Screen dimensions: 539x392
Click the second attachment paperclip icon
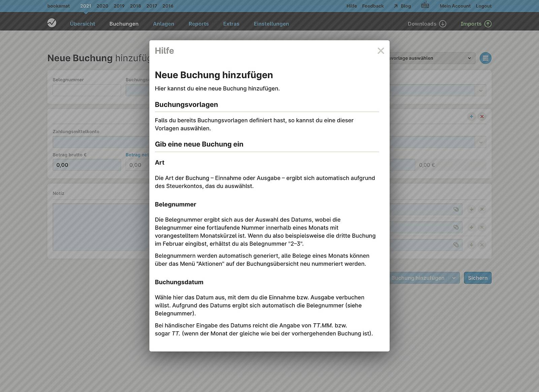pyautogui.click(x=456, y=227)
